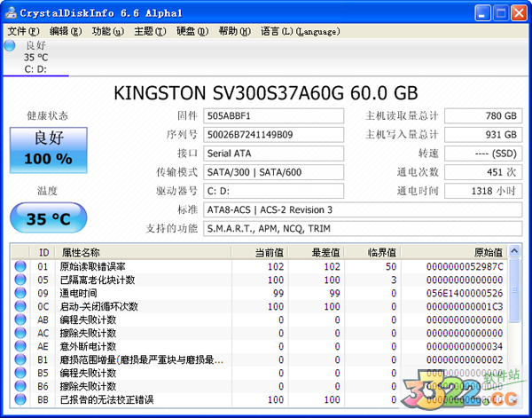Click the 标准 field ATA8-ACS | ACS-2 Revision 3

pos(363,209)
